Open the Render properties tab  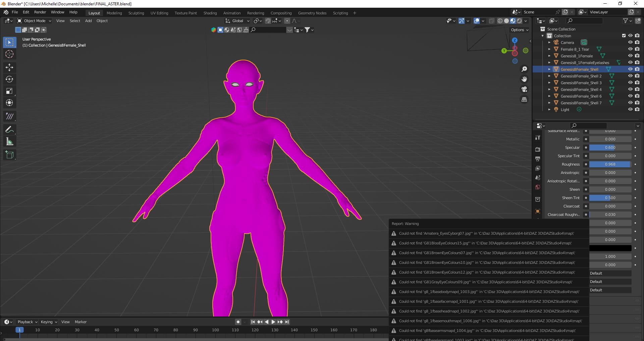tap(537, 149)
